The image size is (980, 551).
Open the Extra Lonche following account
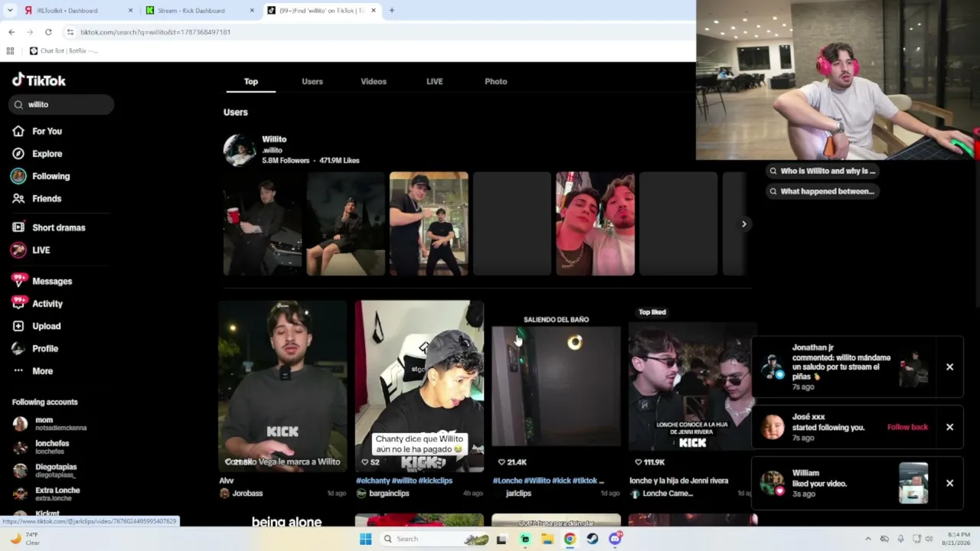point(57,494)
